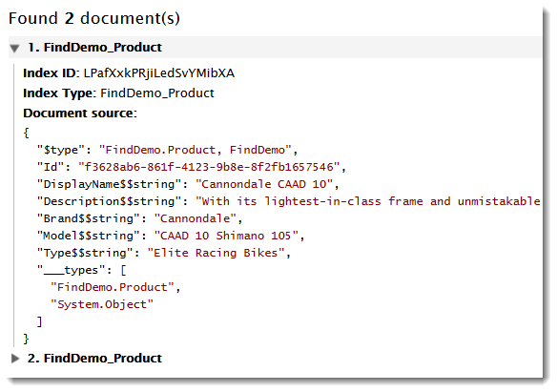Select the Index ID value LPafXxkPRjiLedSvYMibXA
This screenshot has width=557, height=392.
(158, 73)
